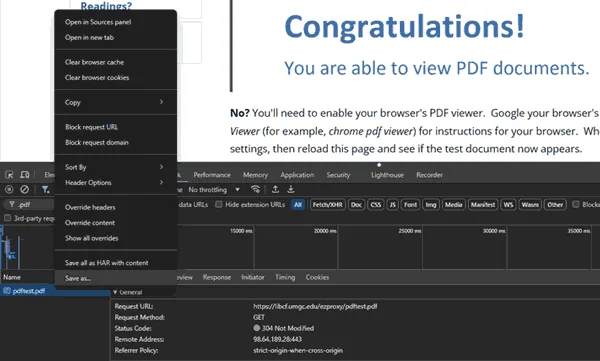Screen dimensions: 600x361
Task: Open the Initiator detail tab
Action: click(x=253, y=277)
